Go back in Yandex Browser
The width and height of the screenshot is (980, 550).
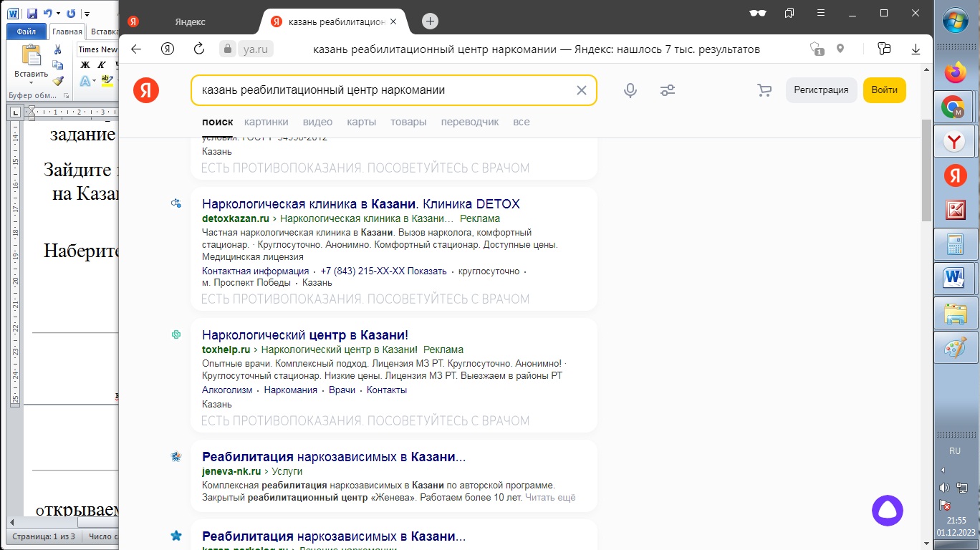(136, 49)
